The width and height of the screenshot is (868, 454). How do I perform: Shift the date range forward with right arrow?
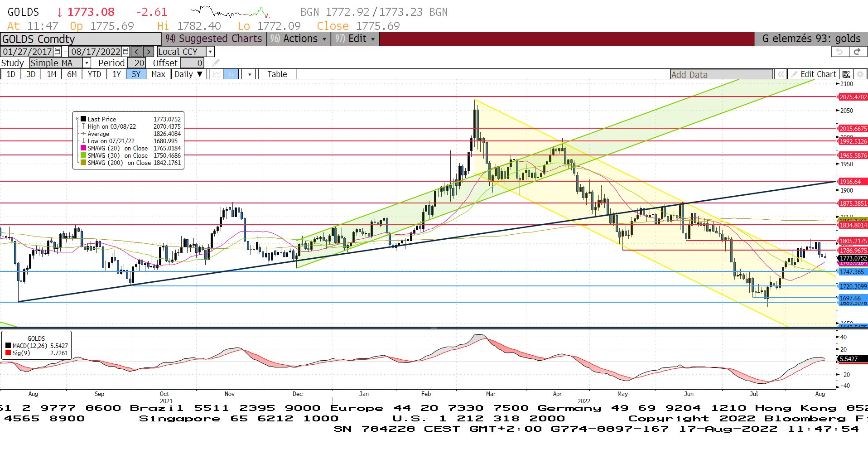tap(149, 52)
